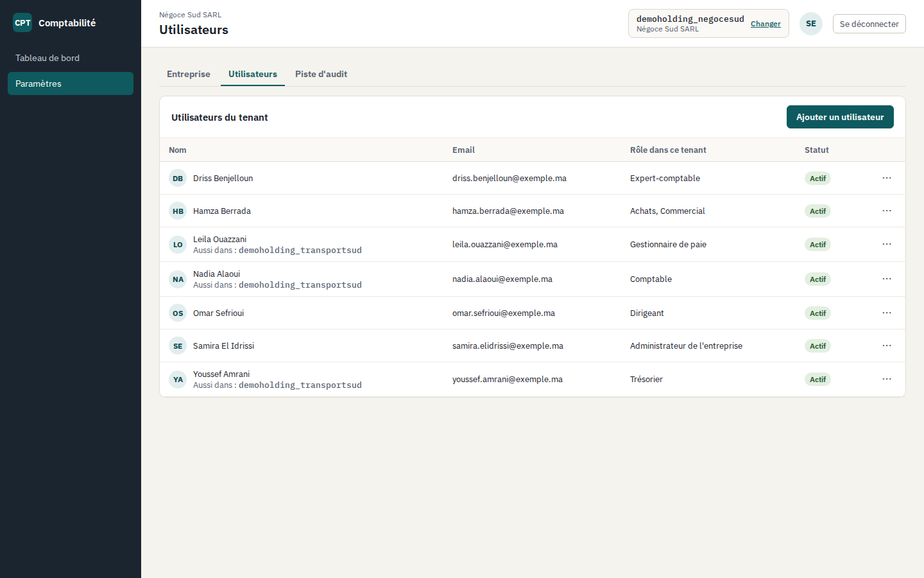924x578 pixels.
Task: Open actions menu for Driss Benjelloun
Action: 887,178
